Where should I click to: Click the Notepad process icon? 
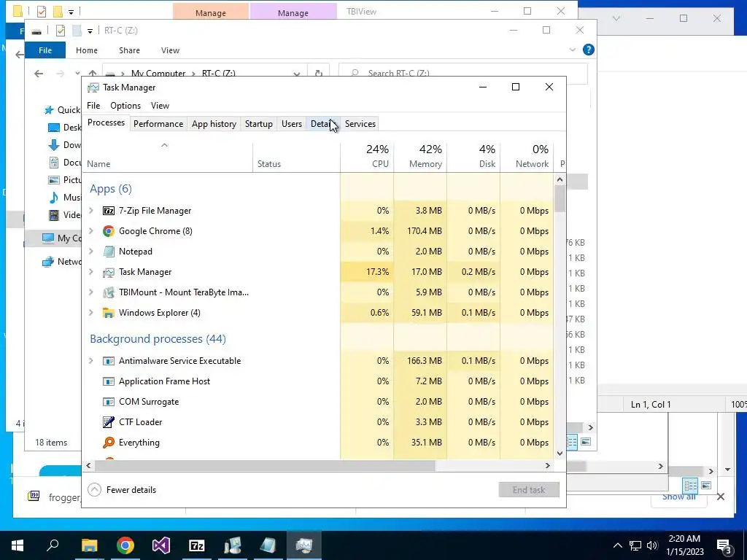point(109,252)
